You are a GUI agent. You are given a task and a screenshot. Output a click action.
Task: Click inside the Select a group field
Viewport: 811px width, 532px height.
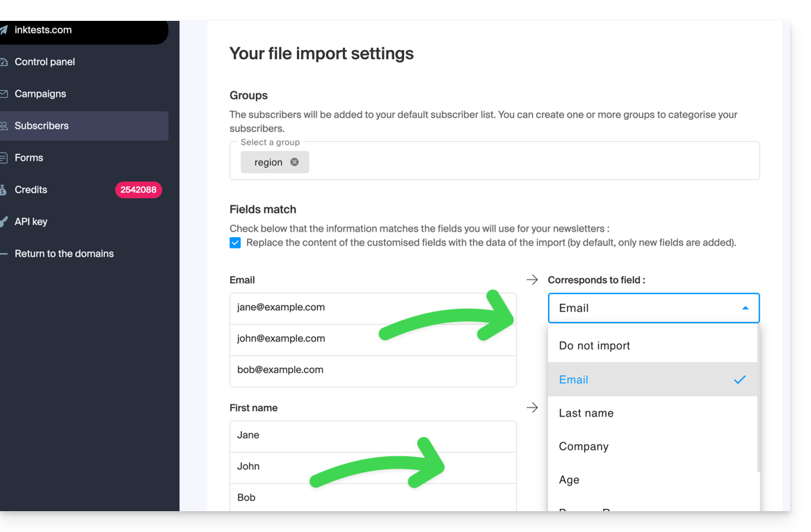(x=529, y=162)
